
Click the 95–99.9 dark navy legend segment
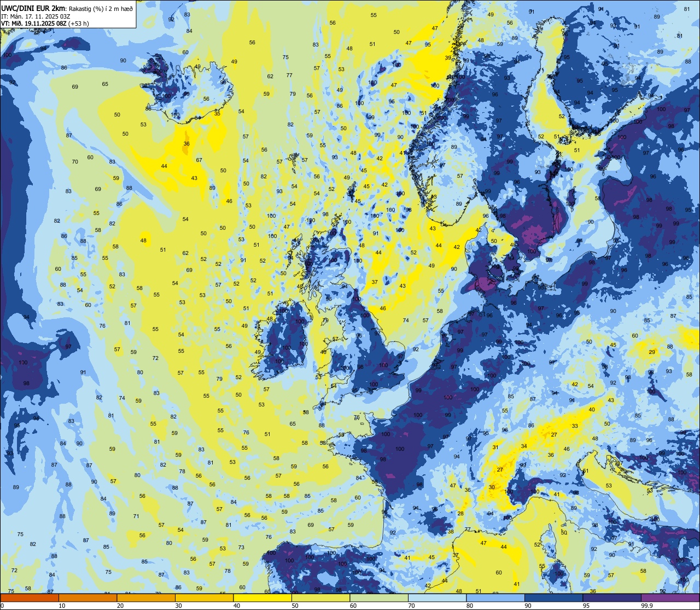tap(612, 597)
